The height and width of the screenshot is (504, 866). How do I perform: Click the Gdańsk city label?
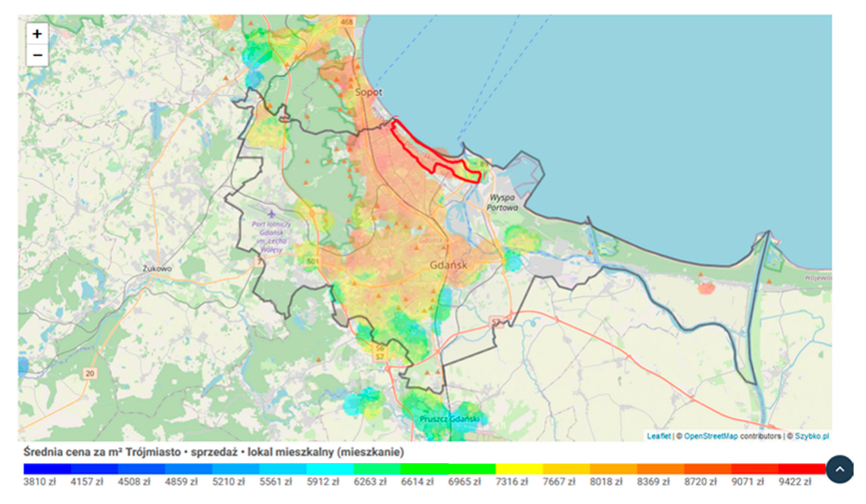448,265
